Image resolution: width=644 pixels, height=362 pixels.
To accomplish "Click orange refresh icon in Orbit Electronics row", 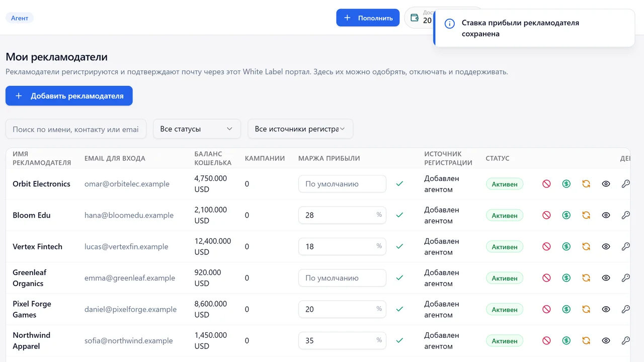I will [x=586, y=184].
